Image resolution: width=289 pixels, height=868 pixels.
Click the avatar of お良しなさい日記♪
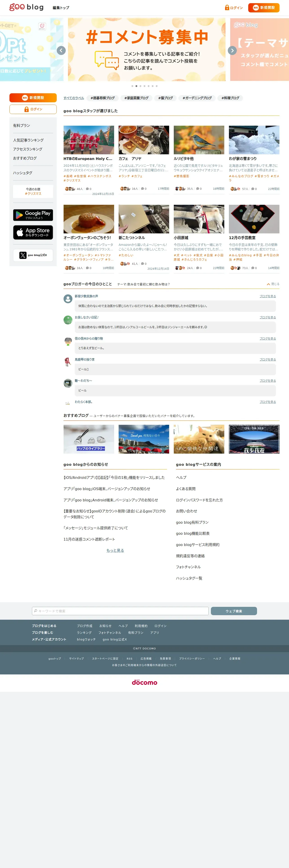click(68, 320)
